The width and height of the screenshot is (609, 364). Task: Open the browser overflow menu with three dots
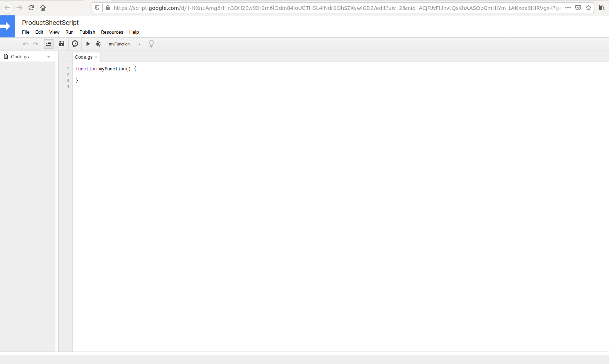click(x=568, y=7)
